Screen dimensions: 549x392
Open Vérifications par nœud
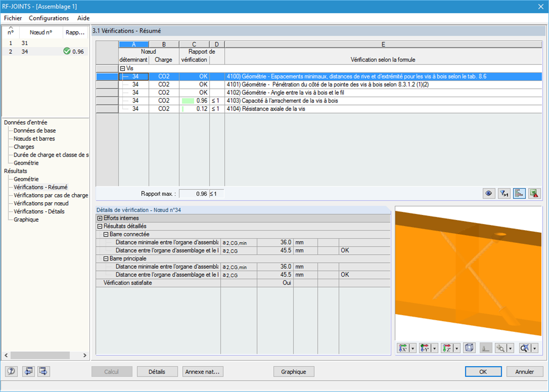click(41, 203)
